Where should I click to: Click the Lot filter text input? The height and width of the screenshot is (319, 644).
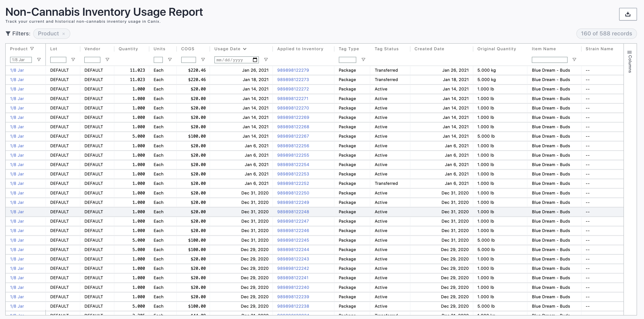[58, 60]
